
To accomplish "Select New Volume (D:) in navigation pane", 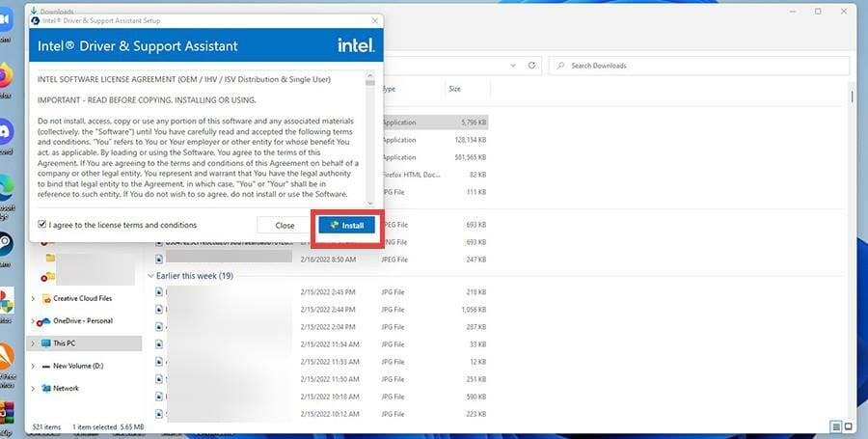I will coord(78,366).
